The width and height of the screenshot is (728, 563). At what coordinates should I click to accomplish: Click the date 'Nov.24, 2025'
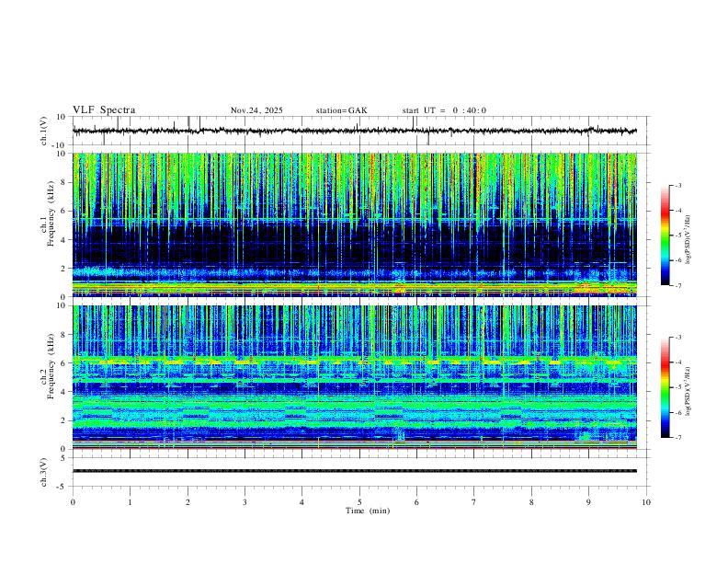click(x=256, y=110)
